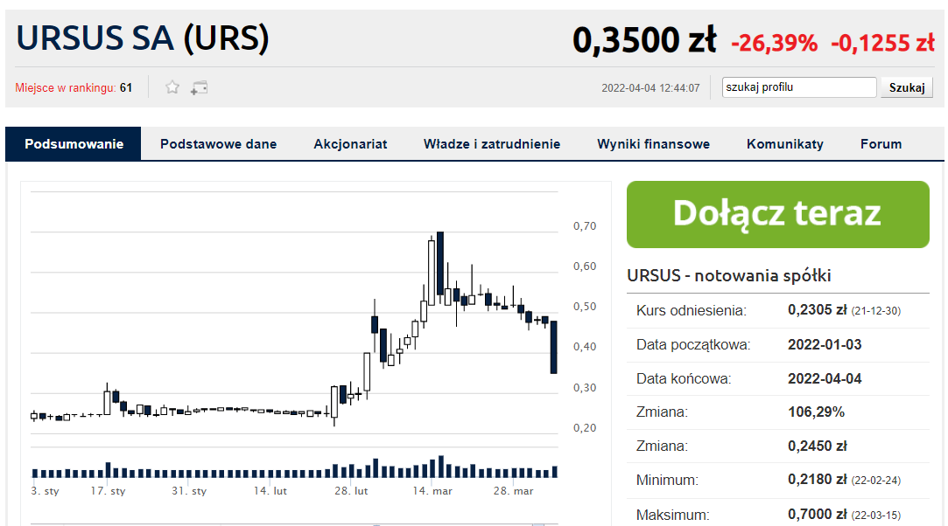The width and height of the screenshot is (948, 526).
Task: Switch to Podstawowe dane tab
Action: point(218,144)
